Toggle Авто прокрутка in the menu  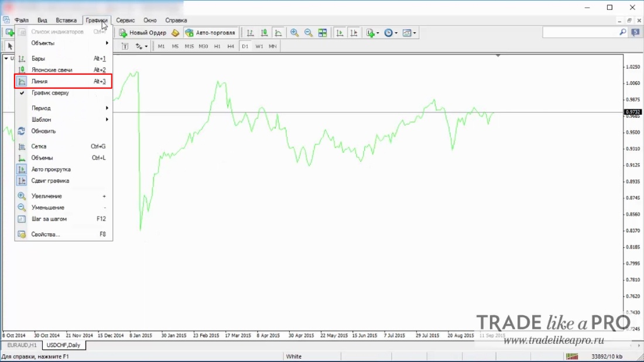tap(64, 170)
